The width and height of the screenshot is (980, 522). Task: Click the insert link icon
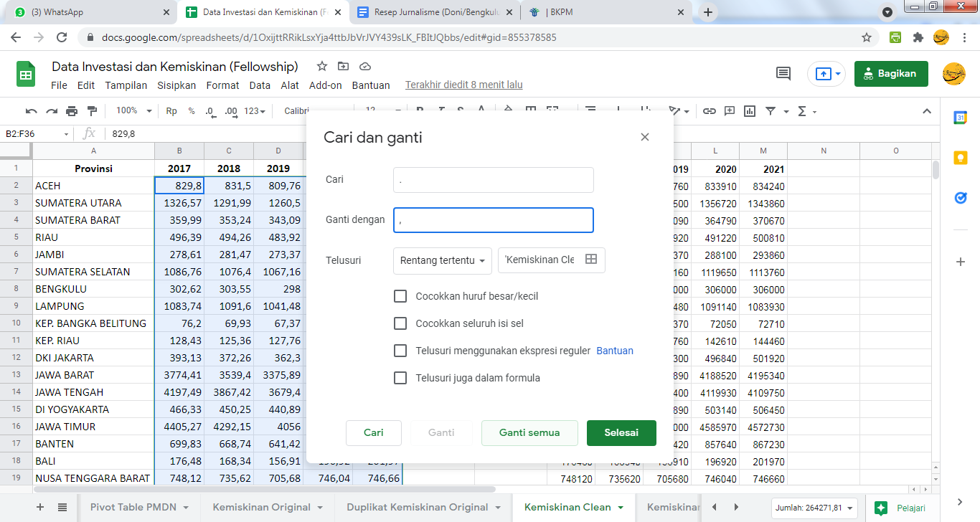(x=709, y=111)
